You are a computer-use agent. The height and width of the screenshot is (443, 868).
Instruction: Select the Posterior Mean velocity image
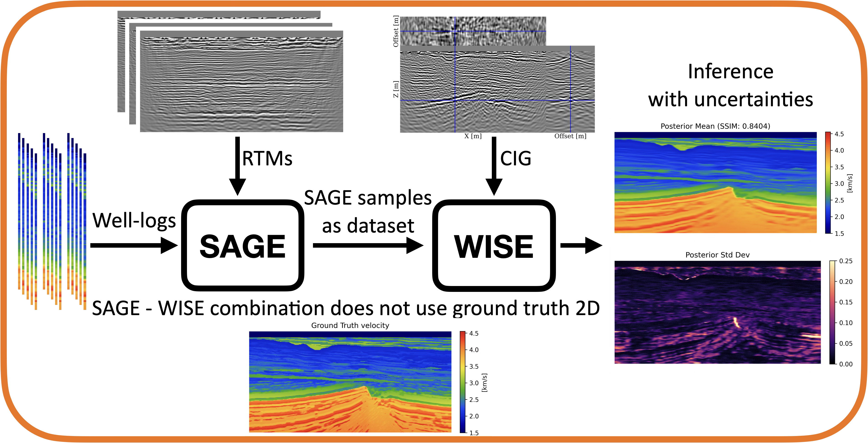(x=715, y=182)
